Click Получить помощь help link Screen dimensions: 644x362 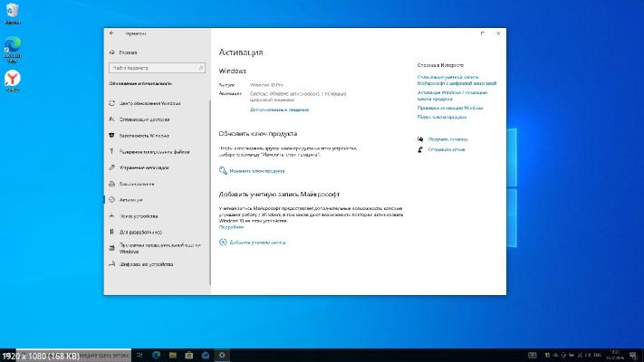pos(448,139)
